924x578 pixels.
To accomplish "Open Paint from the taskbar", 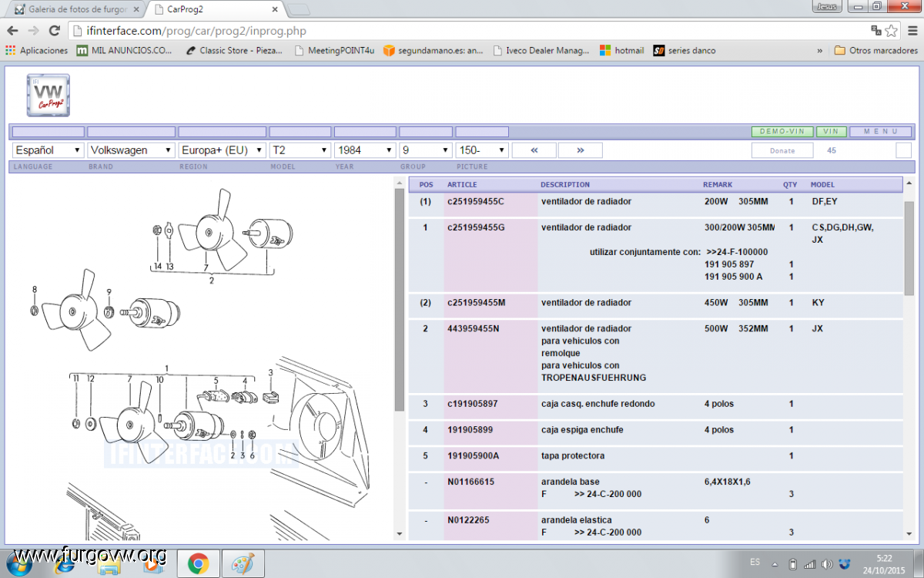I will [243, 563].
